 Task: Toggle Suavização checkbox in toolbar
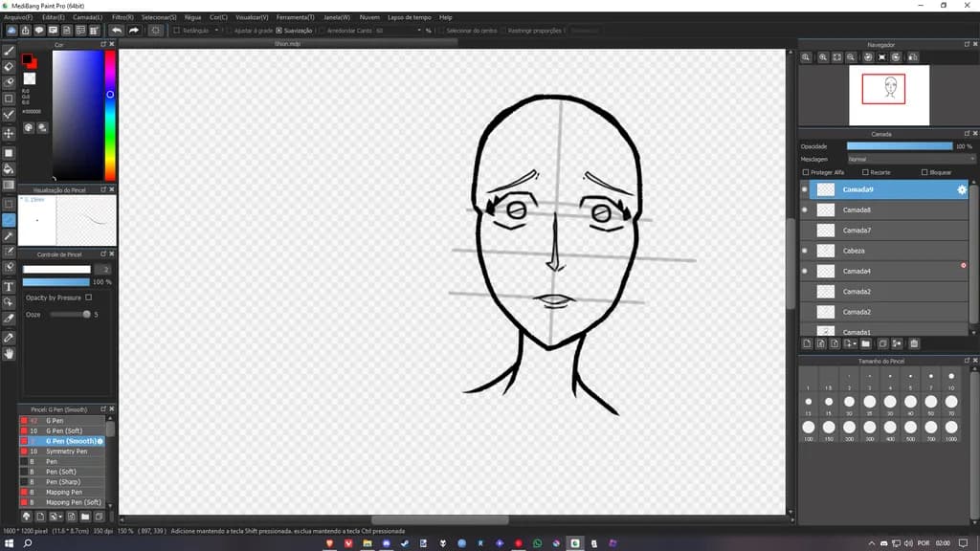click(x=279, y=30)
